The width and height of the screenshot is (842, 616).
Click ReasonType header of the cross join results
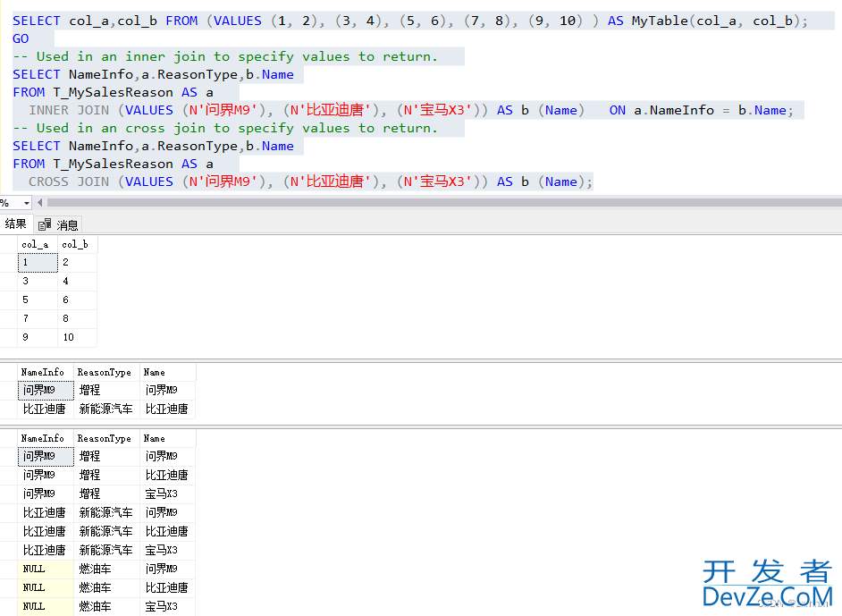[x=107, y=438]
